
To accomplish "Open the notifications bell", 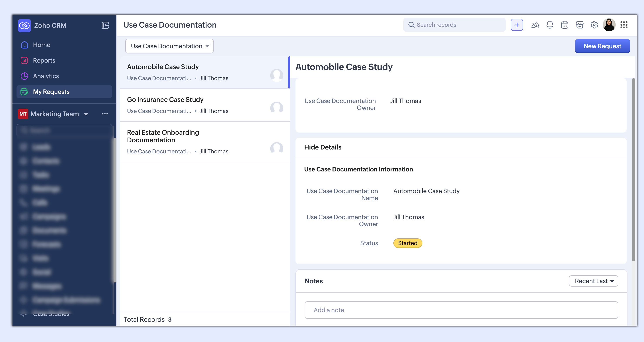I will pyautogui.click(x=550, y=25).
